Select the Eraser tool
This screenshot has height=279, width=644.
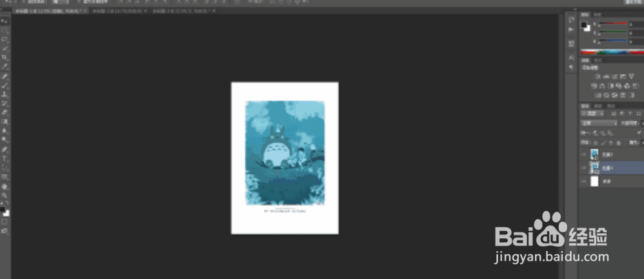pyautogui.click(x=5, y=112)
